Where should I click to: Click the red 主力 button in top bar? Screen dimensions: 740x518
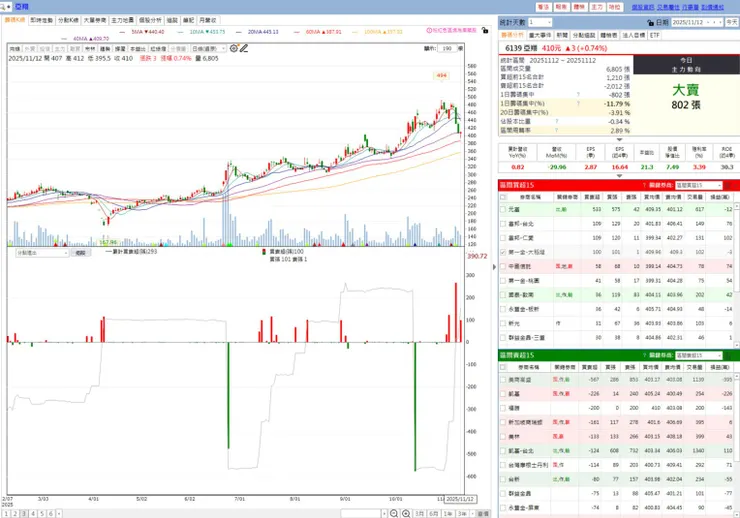[x=597, y=7]
